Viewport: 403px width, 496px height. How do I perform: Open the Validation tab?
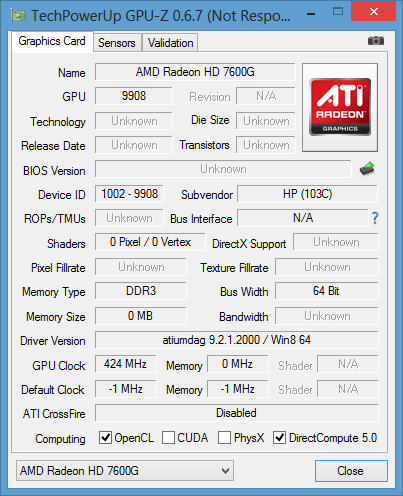[170, 43]
